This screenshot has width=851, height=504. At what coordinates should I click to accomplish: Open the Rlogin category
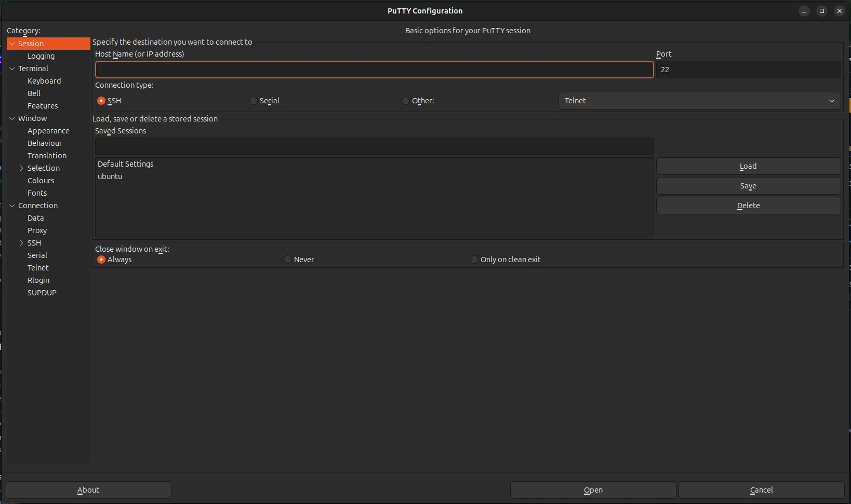(x=38, y=280)
